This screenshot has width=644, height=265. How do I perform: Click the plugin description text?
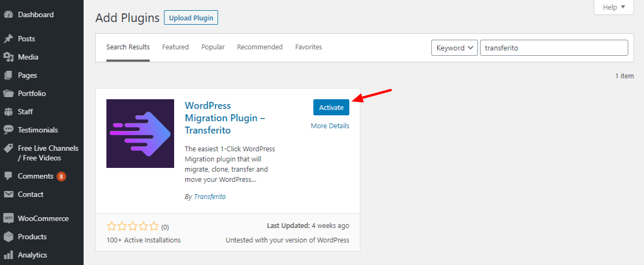pyautogui.click(x=230, y=164)
